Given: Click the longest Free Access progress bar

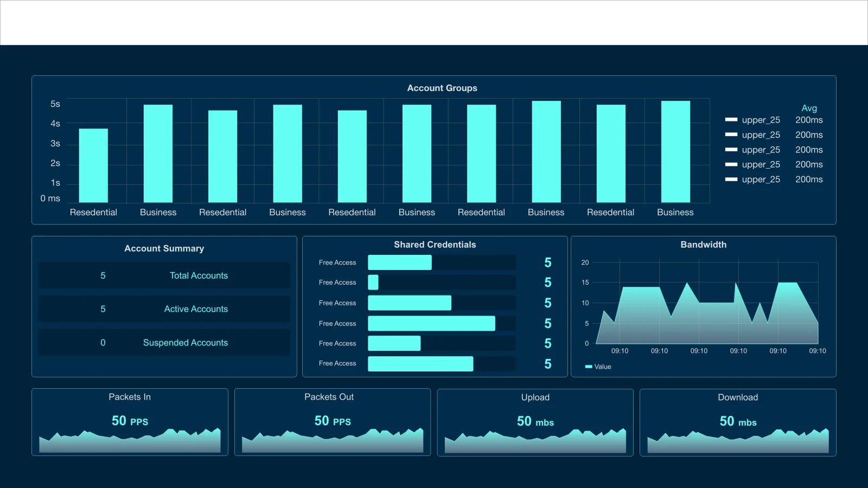Looking at the screenshot, I should coord(431,324).
